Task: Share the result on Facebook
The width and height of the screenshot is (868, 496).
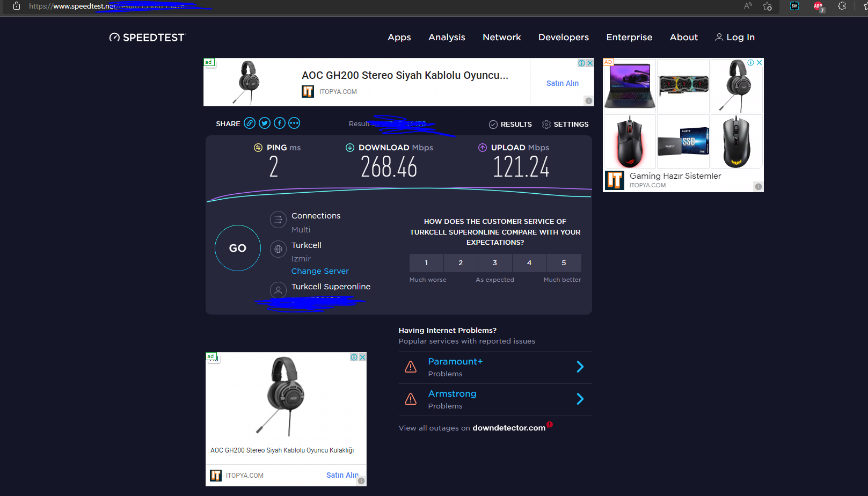Action: (x=280, y=123)
